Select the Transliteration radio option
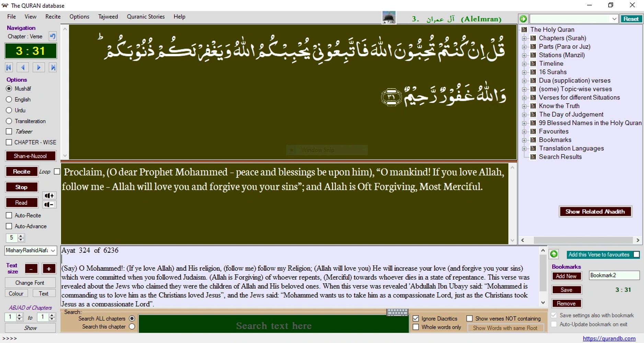644x343 pixels. (9, 121)
